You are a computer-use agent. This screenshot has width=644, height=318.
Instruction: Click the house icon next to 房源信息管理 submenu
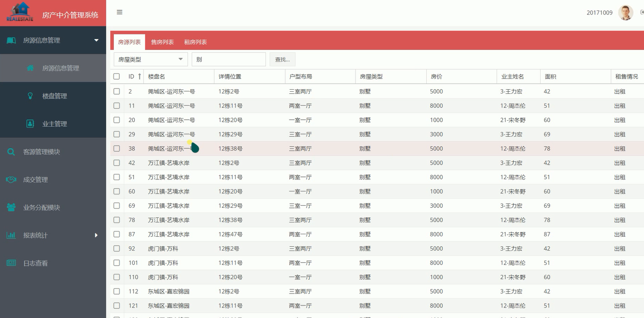click(x=30, y=68)
